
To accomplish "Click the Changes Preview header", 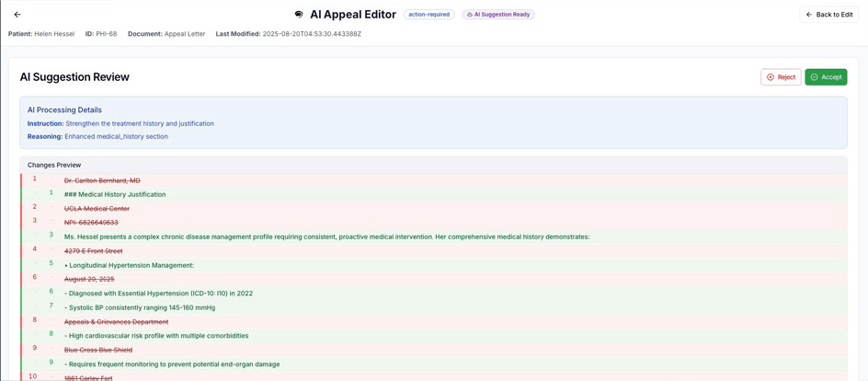I will tap(54, 165).
